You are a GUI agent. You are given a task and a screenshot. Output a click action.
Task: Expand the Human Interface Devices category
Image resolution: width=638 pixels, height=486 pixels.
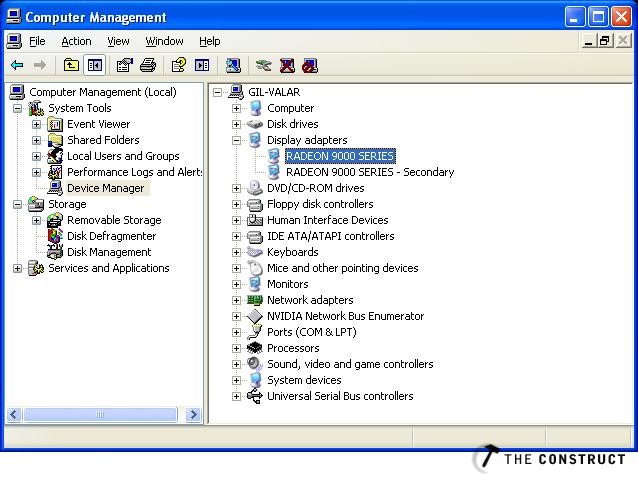pyautogui.click(x=236, y=220)
